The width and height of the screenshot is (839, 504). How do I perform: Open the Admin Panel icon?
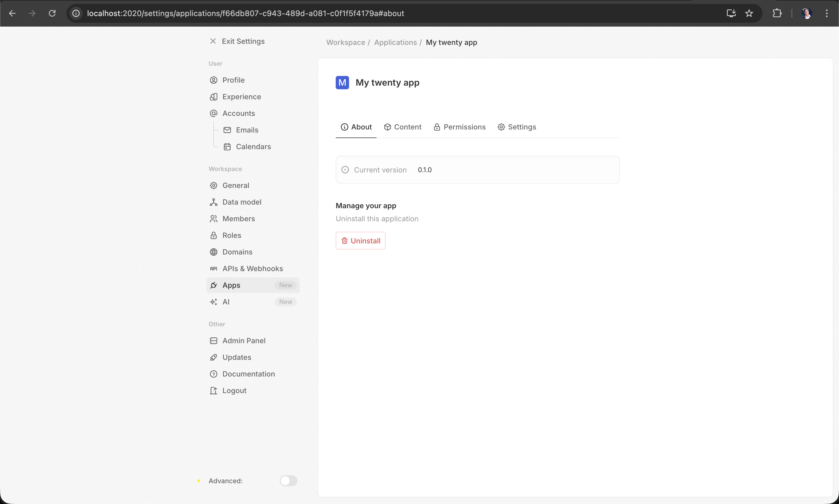(x=213, y=340)
